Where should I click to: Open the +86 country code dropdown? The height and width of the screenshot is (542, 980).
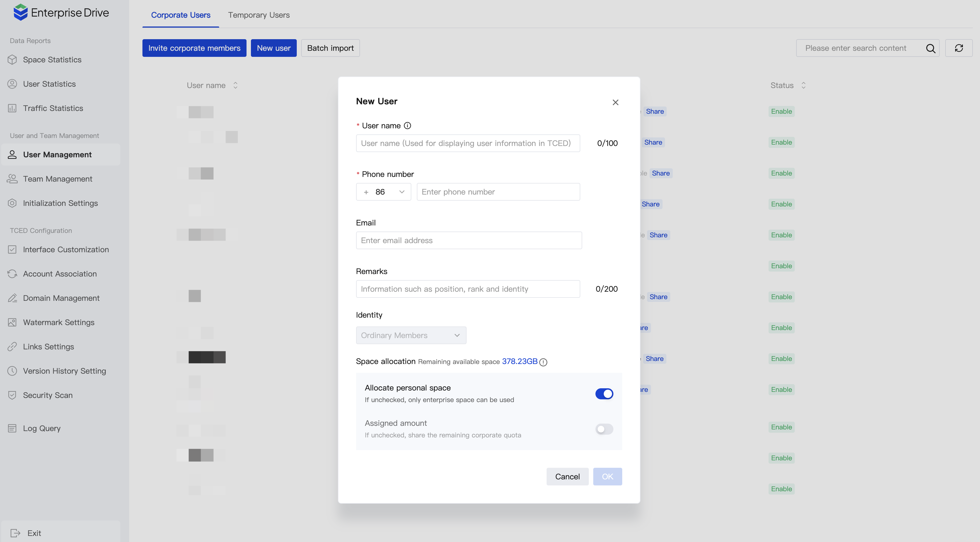pyautogui.click(x=383, y=192)
